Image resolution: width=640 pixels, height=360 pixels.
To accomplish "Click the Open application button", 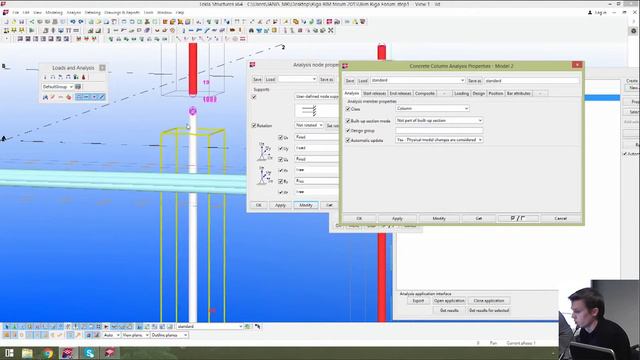I will 449,301.
